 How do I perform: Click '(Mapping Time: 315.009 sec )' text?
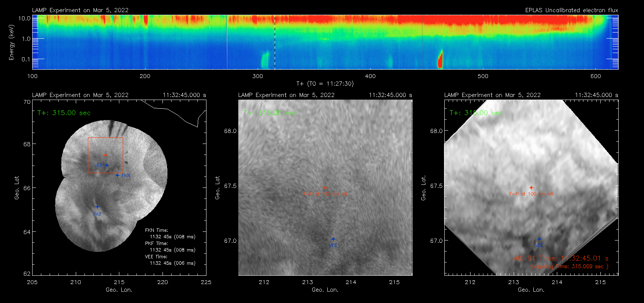pyautogui.click(x=569, y=267)
